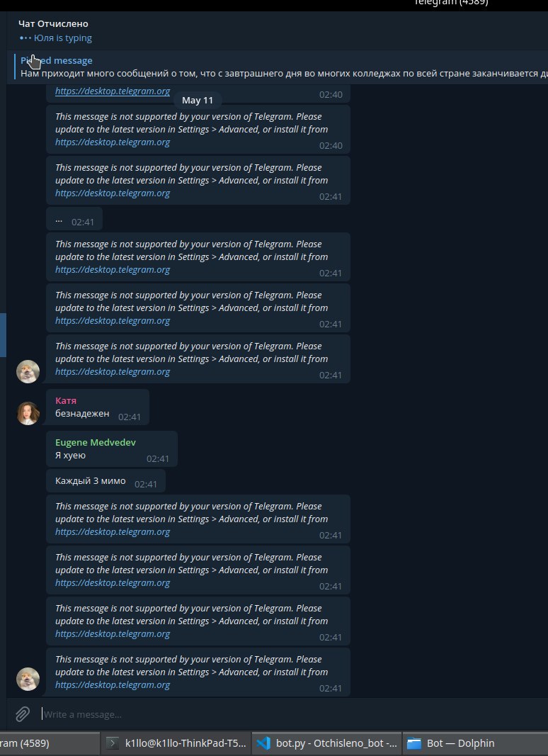Open desktop.telegram.org link under May 11 badge
Viewport: 548px width, 756px height.
point(113,142)
